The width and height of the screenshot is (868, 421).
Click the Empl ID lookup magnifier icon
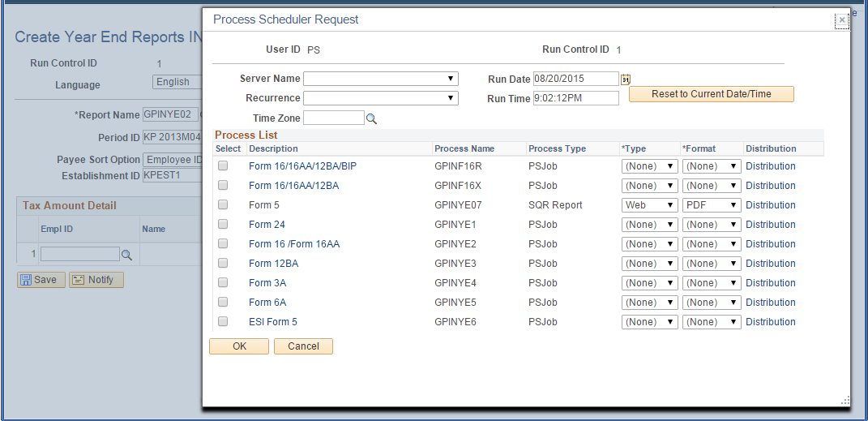126,255
